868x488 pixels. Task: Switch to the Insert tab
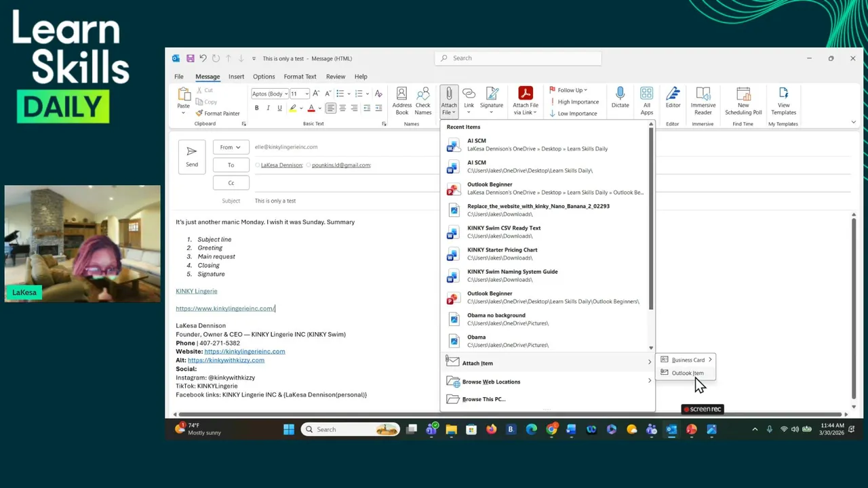236,77
